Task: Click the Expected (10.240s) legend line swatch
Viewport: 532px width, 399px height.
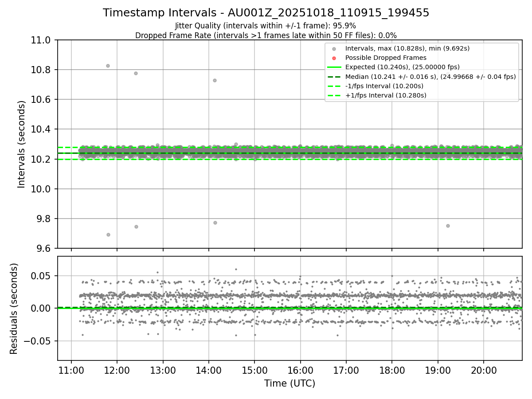Action: (x=334, y=67)
